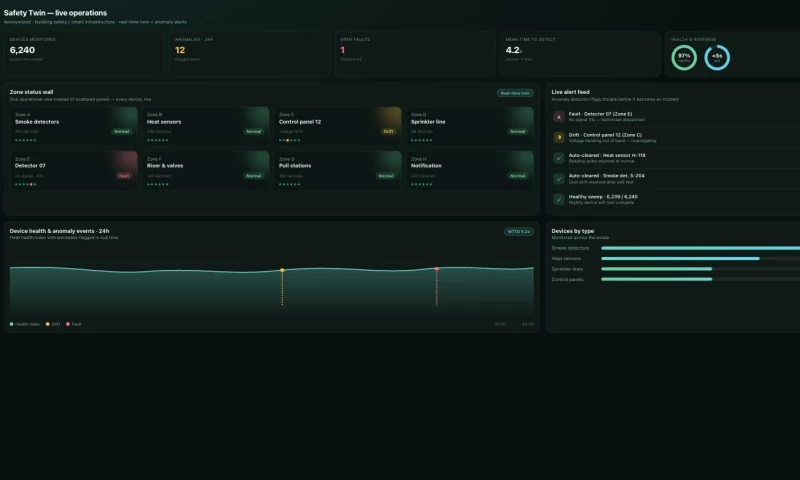Open the Zone C Control panel 12 card
This screenshot has width=800, height=480.
[x=338, y=127]
